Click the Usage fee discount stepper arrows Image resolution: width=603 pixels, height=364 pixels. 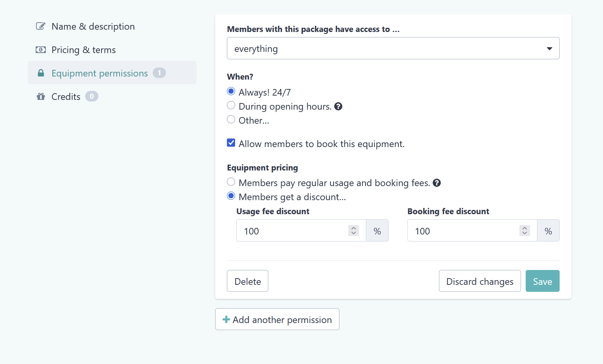coord(353,231)
